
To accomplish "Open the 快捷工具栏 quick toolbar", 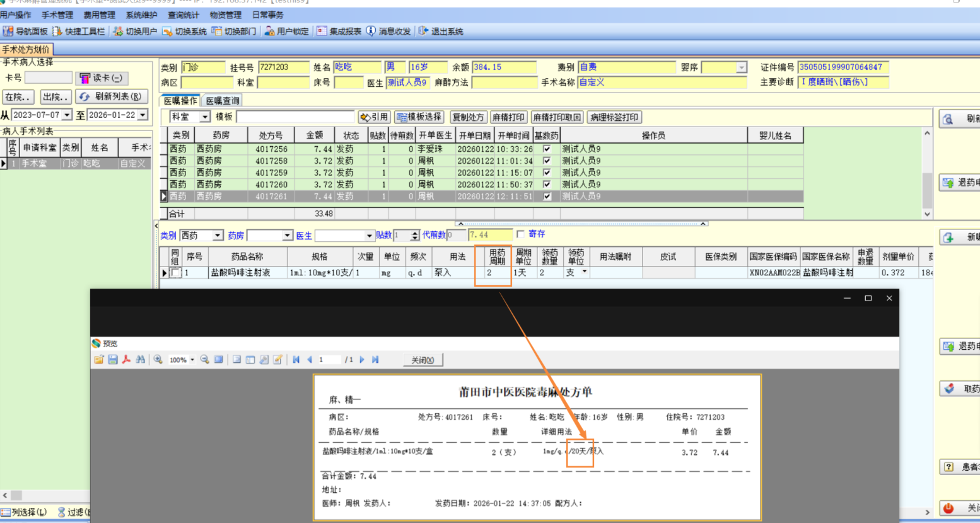I will 79,31.
